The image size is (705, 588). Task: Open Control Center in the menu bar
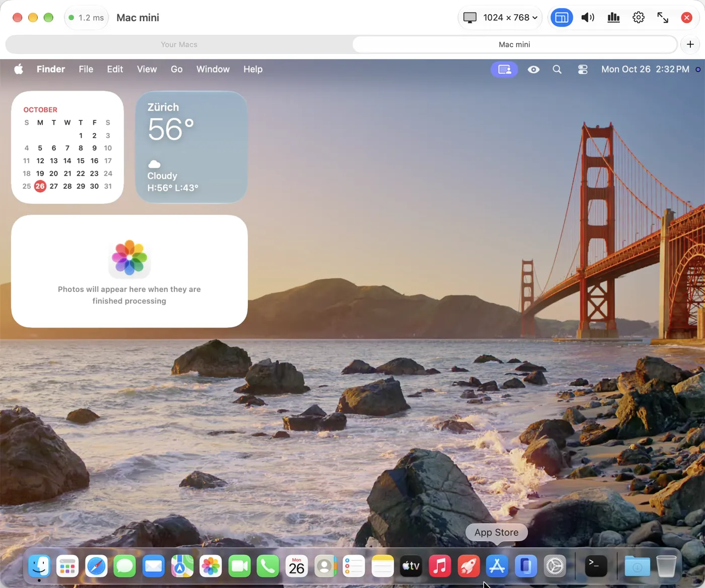pyautogui.click(x=583, y=69)
